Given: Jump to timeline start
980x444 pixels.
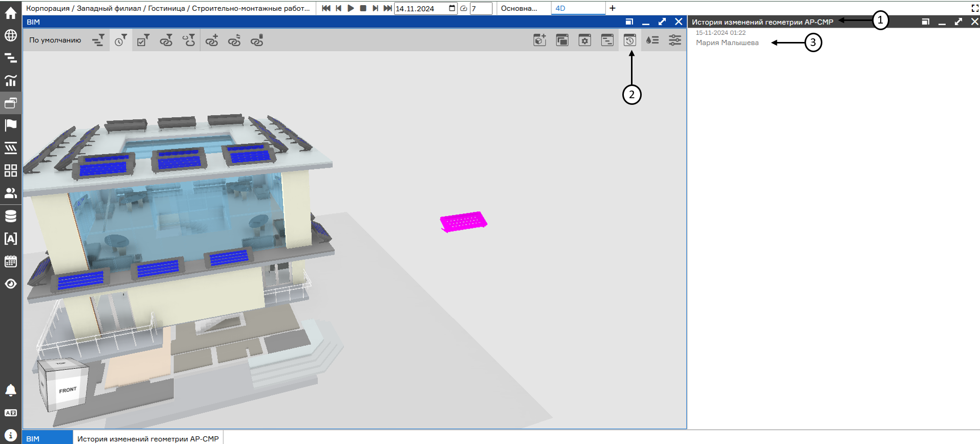Looking at the screenshot, I should [326, 8].
